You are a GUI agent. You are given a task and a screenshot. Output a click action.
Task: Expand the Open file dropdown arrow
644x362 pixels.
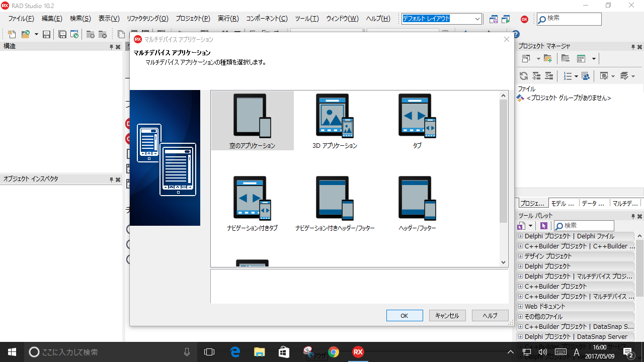pyautogui.click(x=36, y=34)
